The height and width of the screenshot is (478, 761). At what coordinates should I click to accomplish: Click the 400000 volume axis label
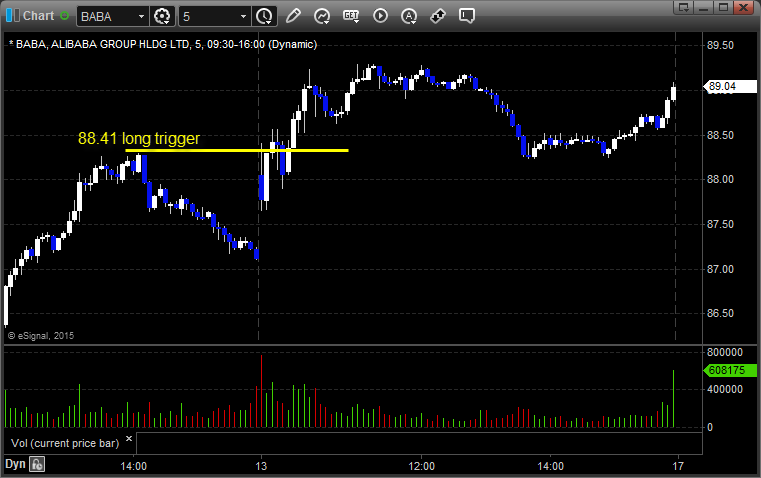725,389
